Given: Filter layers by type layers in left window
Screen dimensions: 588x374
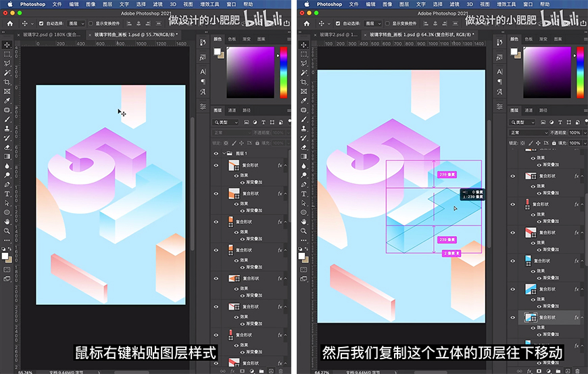Looking at the screenshot, I should coord(264,122).
